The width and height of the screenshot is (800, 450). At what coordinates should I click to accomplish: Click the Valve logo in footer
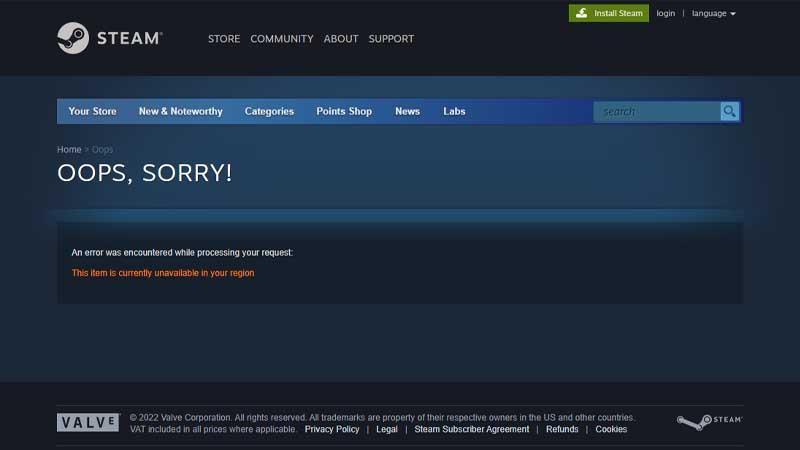point(88,422)
